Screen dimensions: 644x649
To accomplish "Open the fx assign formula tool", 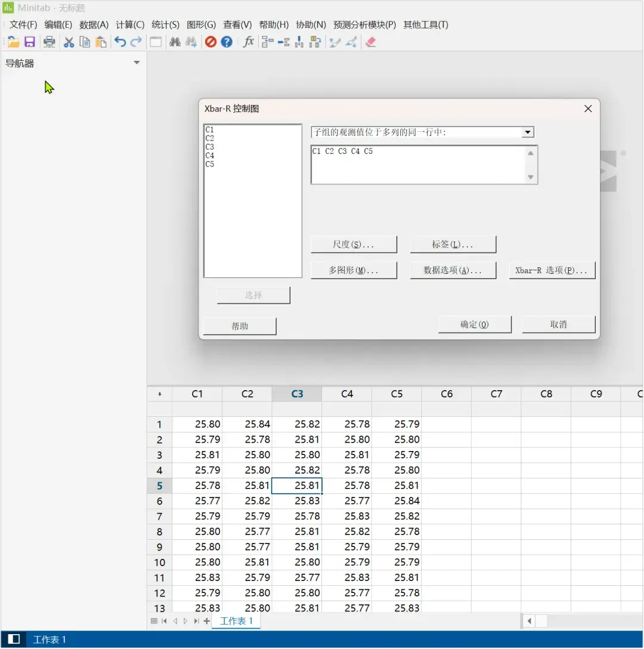I will (x=248, y=42).
